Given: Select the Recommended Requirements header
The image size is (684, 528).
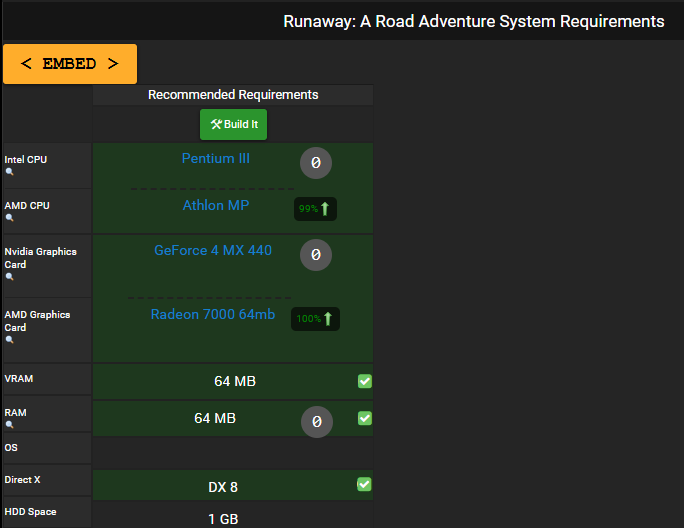Looking at the screenshot, I should [x=233, y=95].
